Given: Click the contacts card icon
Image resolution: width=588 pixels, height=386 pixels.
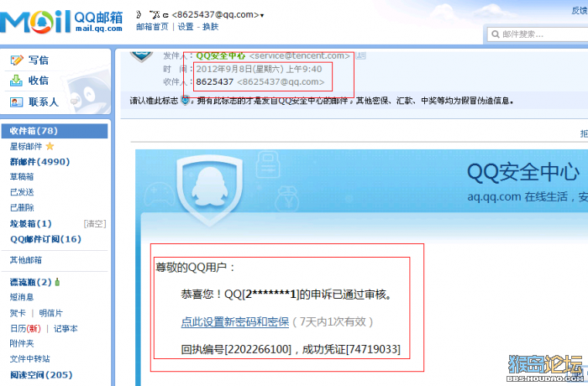Looking at the screenshot, I should tap(17, 102).
